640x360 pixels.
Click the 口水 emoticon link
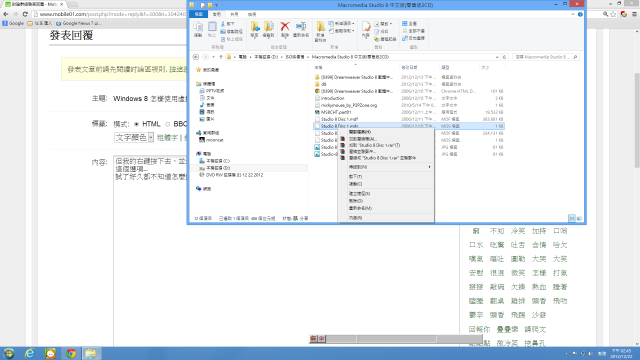click(476, 245)
